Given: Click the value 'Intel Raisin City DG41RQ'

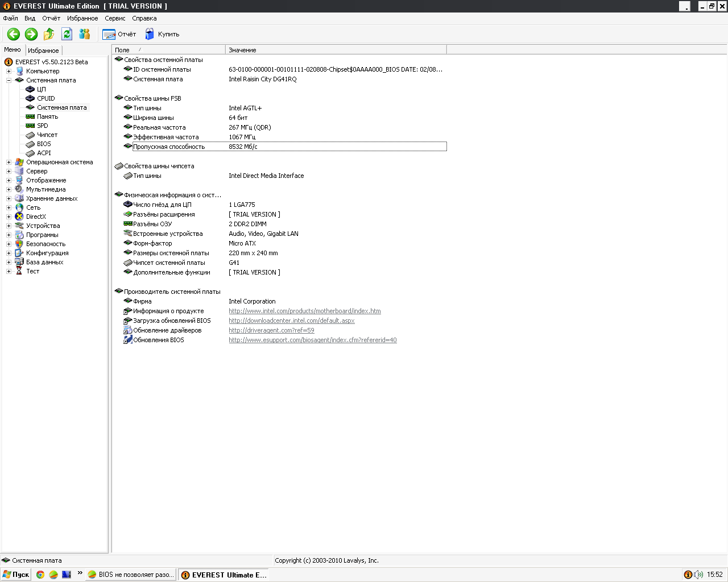Looking at the screenshot, I should 263,79.
